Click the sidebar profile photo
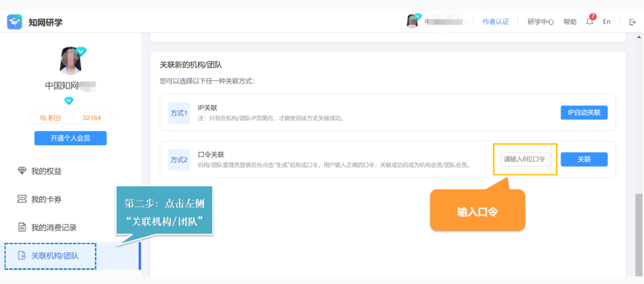644x284 pixels. pyautogui.click(x=71, y=61)
